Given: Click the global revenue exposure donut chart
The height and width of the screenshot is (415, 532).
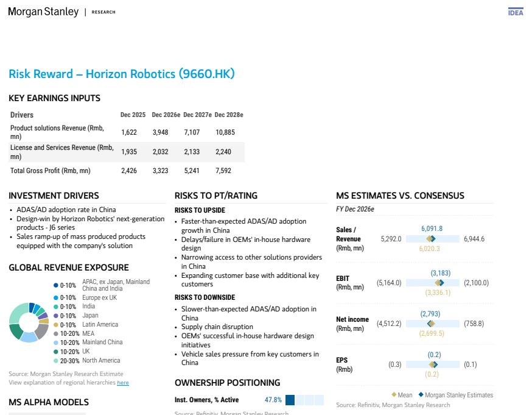Looking at the screenshot, I should [29, 322].
